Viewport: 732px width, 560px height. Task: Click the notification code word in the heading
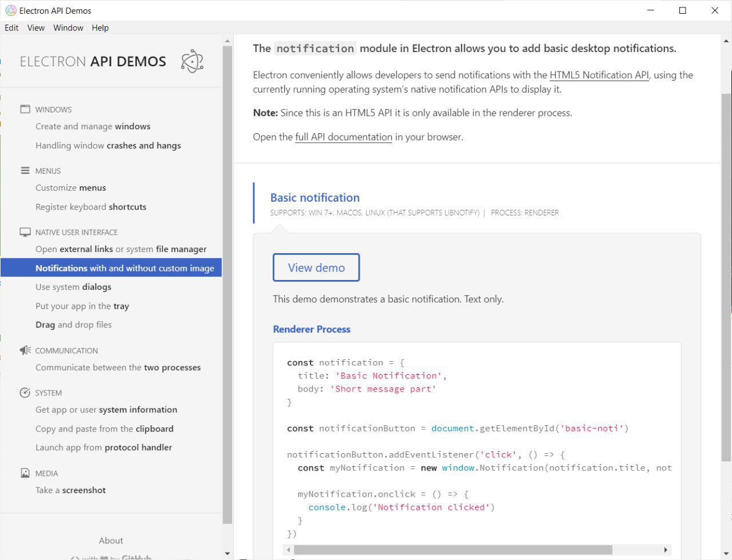coord(315,49)
